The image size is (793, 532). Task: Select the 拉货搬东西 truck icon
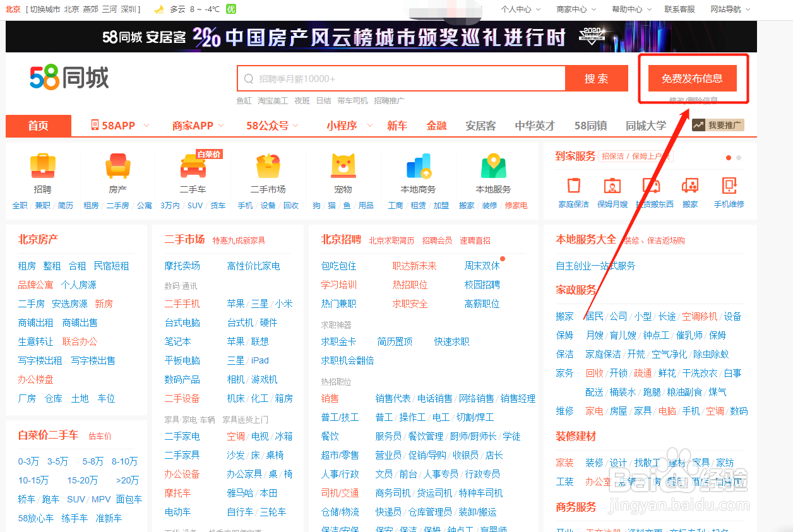pos(652,186)
